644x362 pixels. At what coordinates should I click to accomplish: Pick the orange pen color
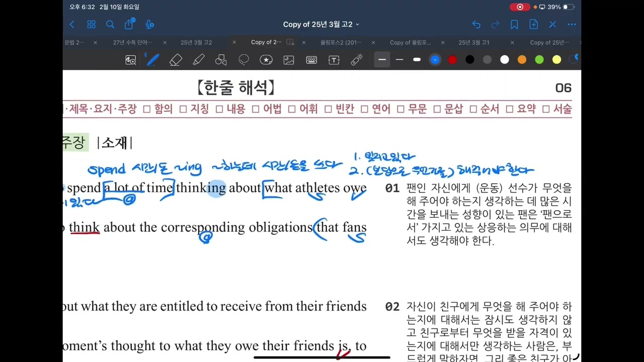(x=522, y=60)
